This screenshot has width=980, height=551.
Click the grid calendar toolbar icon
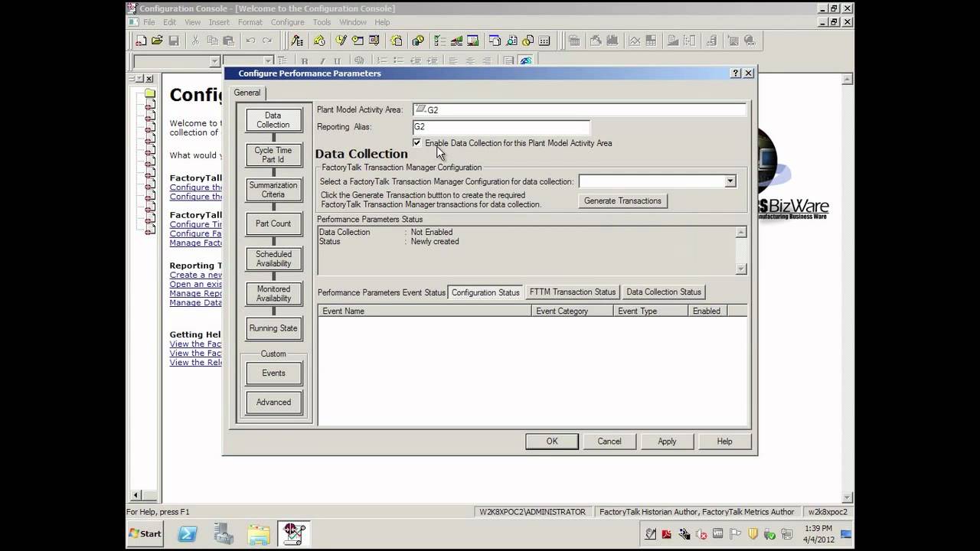tap(574, 41)
